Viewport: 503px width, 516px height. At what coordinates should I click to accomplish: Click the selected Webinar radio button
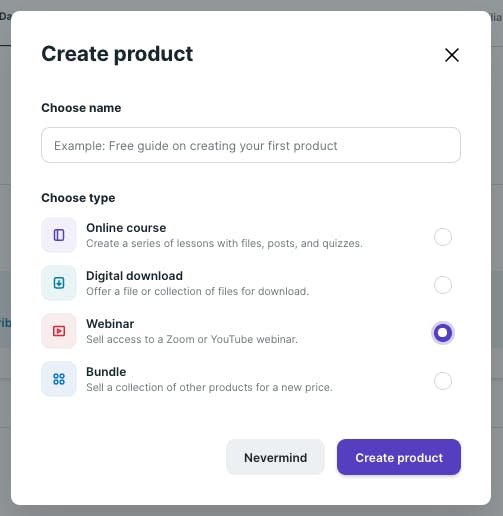coord(443,333)
